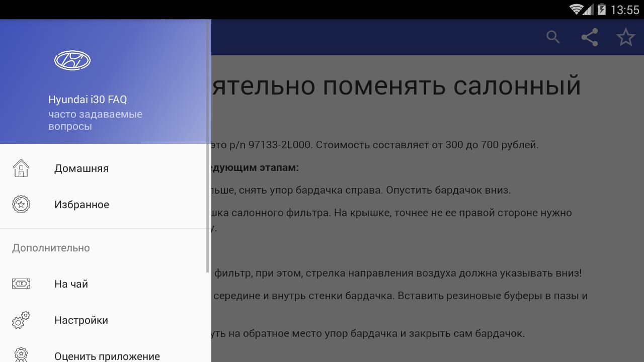Click the gears icon beside Настройки
The height and width of the screenshot is (362, 644).
pos(21,320)
